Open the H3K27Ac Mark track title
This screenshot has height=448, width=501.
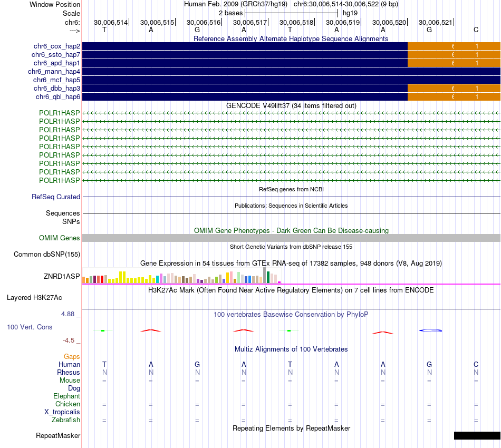tap(291, 290)
